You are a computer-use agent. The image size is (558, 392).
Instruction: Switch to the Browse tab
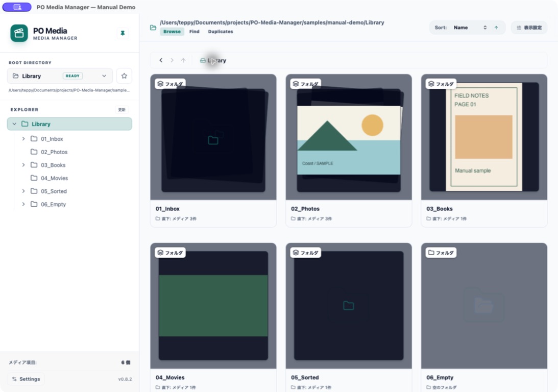[x=172, y=32]
